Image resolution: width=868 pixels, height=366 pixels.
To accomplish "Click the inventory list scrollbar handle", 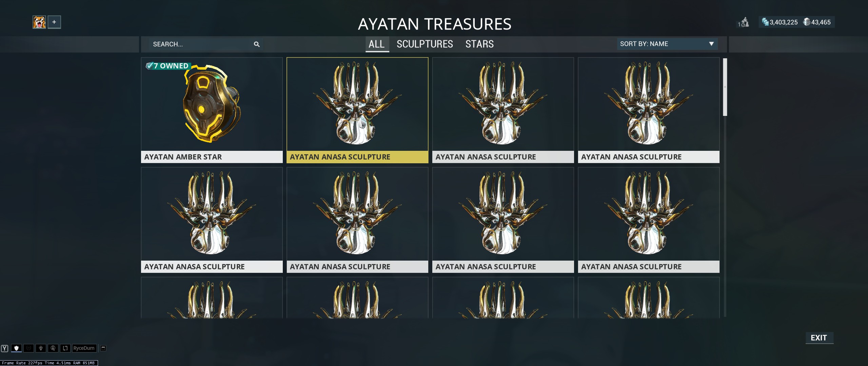I will pos(725,87).
